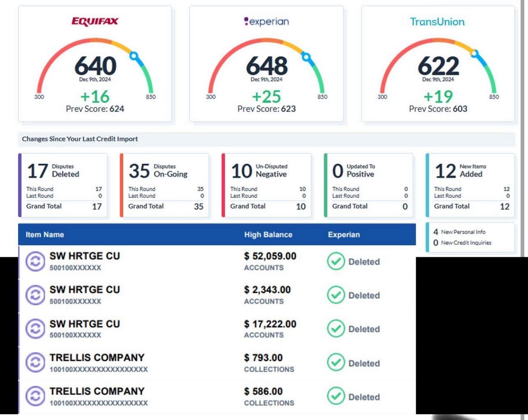528x420 pixels.
Task: Click Grand Total in Disputes On-Going card
Action: click(x=146, y=206)
